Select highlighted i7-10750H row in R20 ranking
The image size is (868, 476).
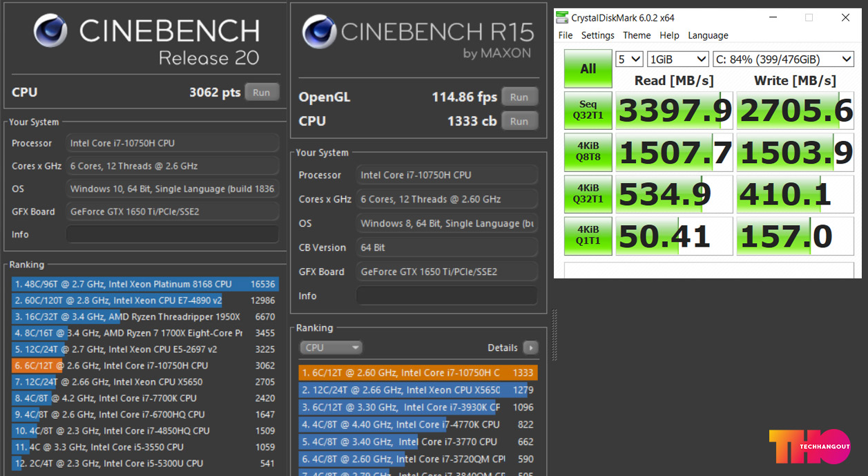point(145,365)
